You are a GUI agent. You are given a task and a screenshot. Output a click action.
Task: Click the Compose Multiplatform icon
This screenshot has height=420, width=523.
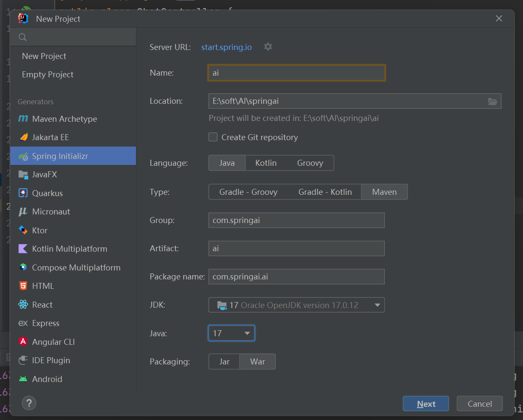[23, 267]
